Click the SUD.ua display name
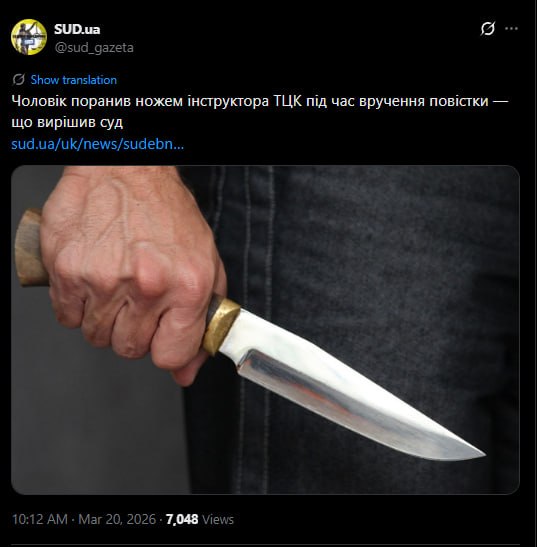This screenshot has width=537, height=547. click(77, 29)
